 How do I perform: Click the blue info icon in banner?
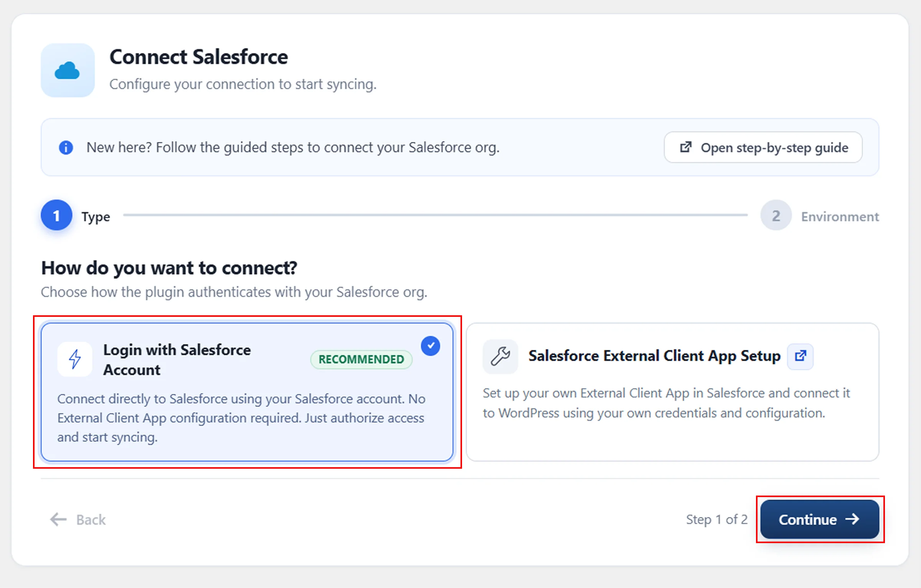tap(66, 147)
